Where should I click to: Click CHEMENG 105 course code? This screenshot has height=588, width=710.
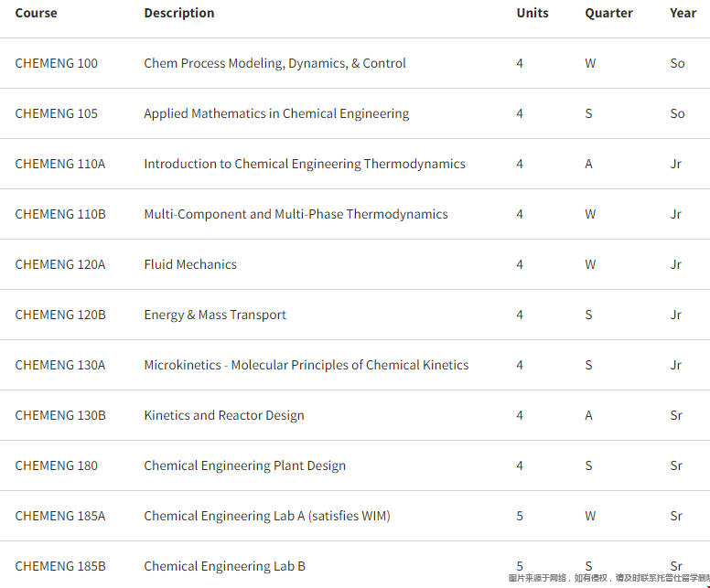tap(57, 113)
